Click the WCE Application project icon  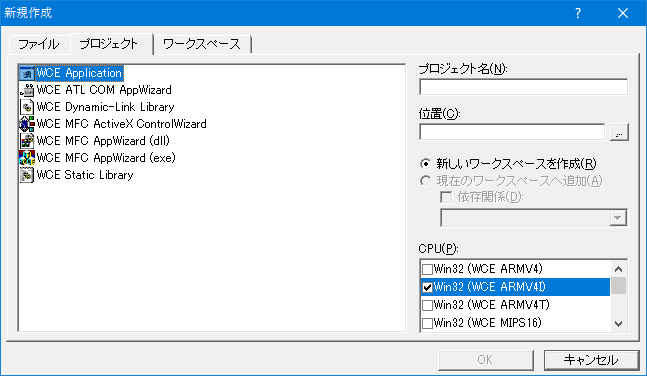point(27,73)
